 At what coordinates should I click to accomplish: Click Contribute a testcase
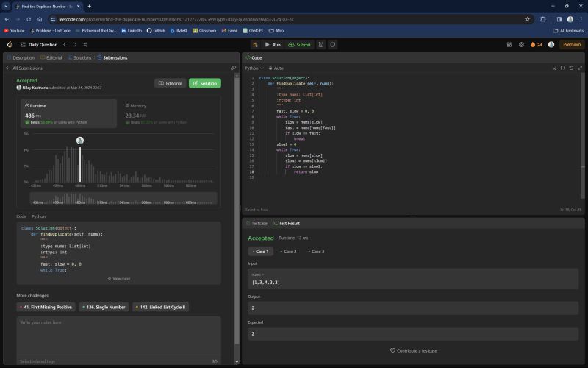point(413,351)
